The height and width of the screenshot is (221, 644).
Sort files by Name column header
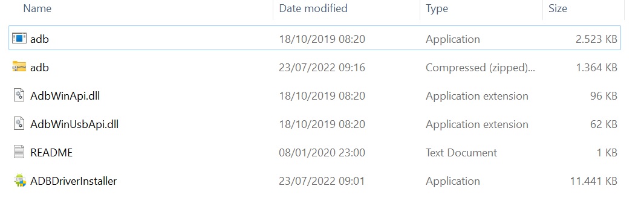tap(37, 8)
